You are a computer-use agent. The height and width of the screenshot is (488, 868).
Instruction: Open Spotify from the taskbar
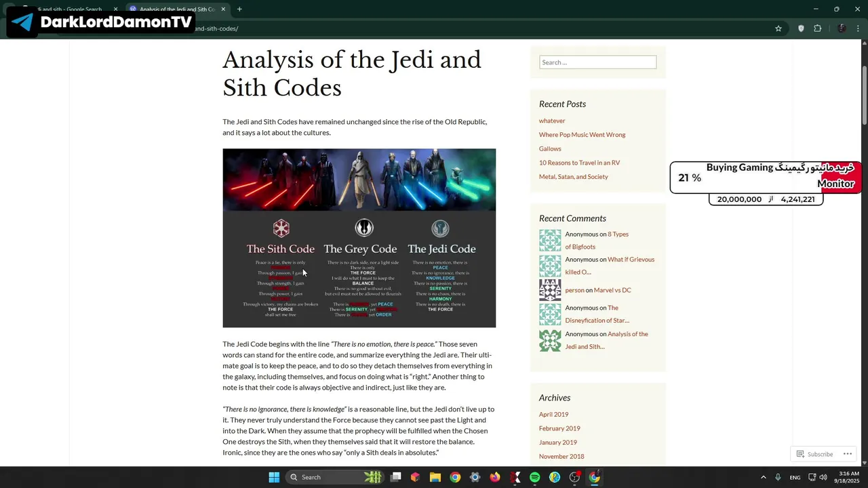point(534,477)
